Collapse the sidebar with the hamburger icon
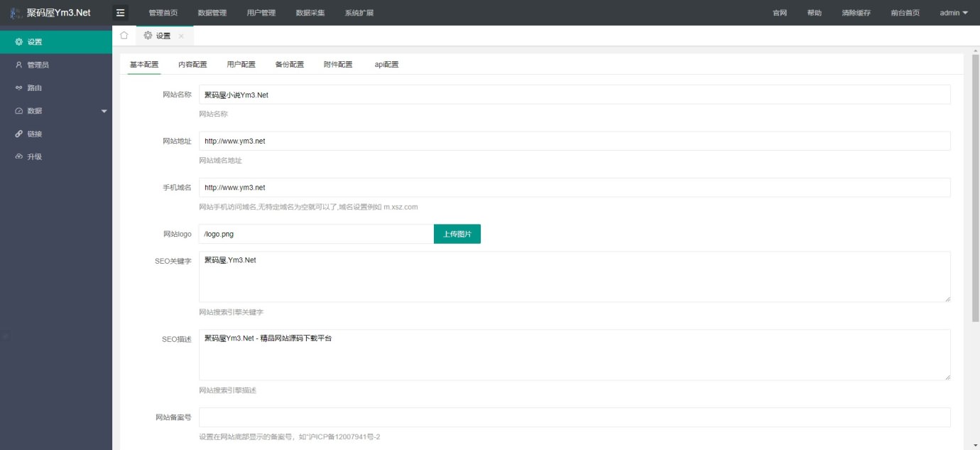The width and height of the screenshot is (980, 450). [121, 13]
